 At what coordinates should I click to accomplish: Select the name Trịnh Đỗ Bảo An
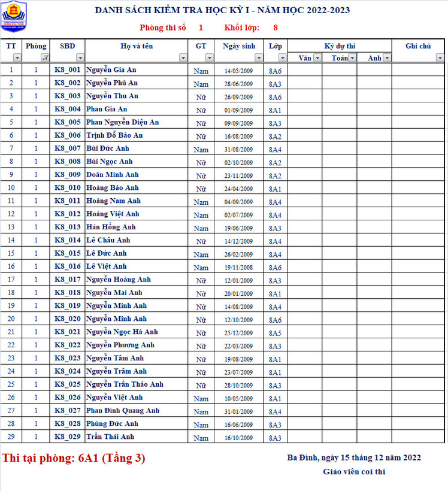click(x=114, y=135)
